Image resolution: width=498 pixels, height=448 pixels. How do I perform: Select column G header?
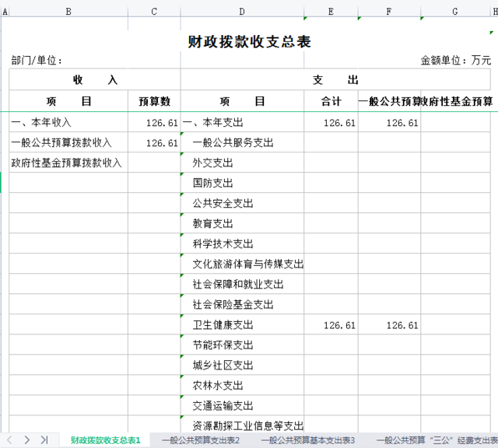455,12
